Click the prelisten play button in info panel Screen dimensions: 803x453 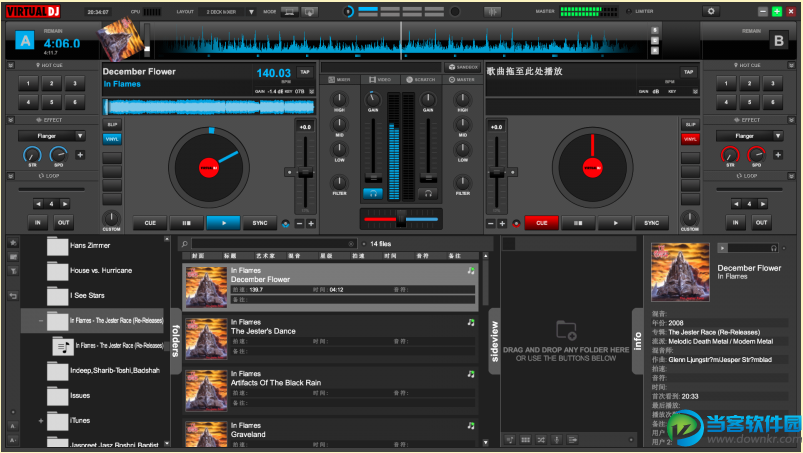(722, 248)
